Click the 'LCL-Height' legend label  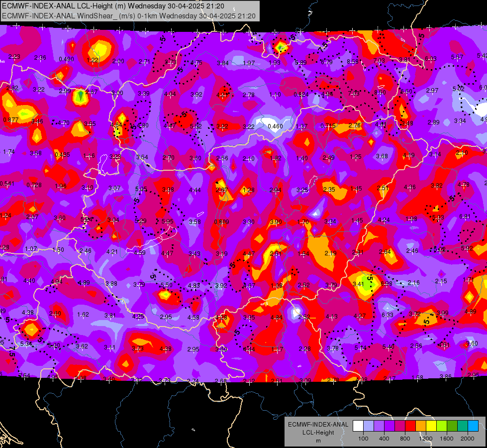[318, 433]
